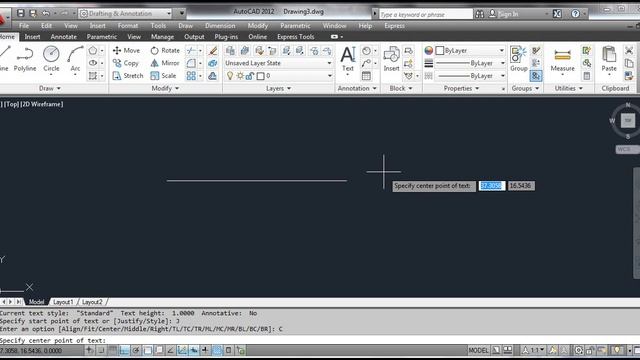This screenshot has height=360, width=640.
Task: Click the Create Block icon
Action: click(408, 51)
